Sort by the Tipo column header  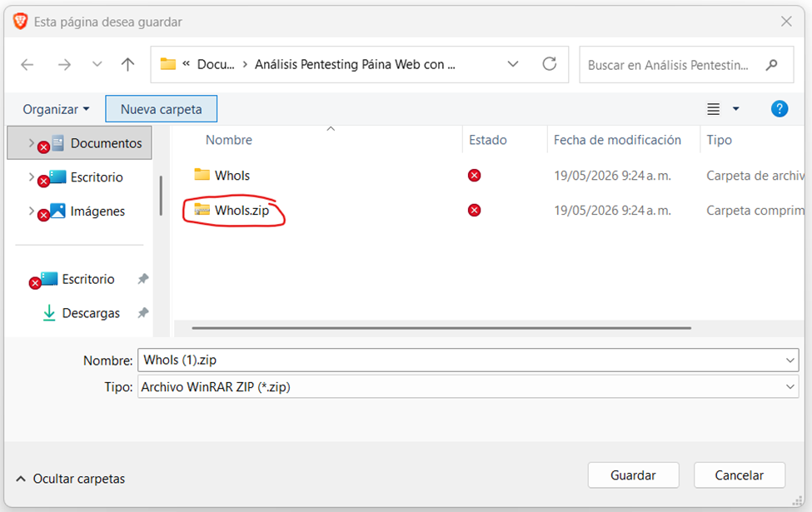[720, 140]
